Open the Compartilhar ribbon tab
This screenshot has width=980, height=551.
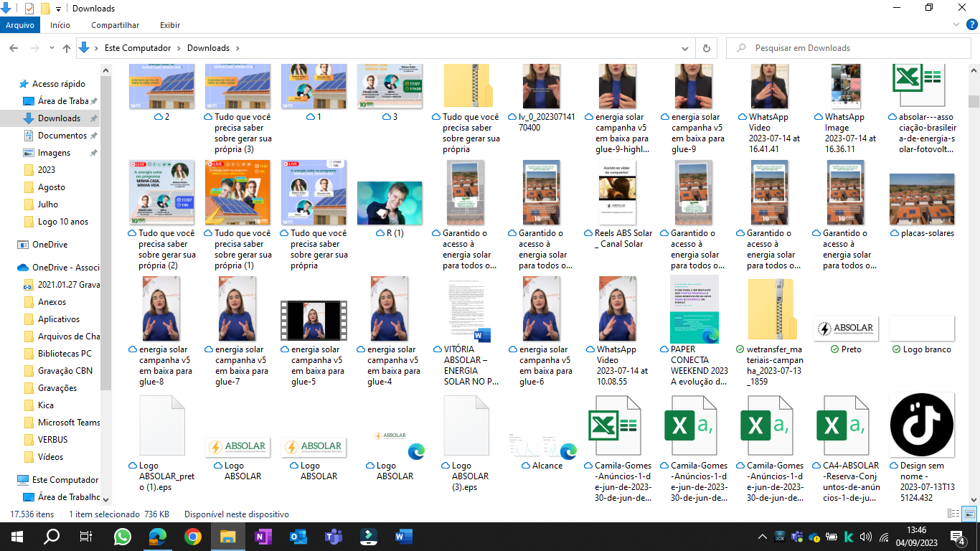pyautogui.click(x=115, y=25)
